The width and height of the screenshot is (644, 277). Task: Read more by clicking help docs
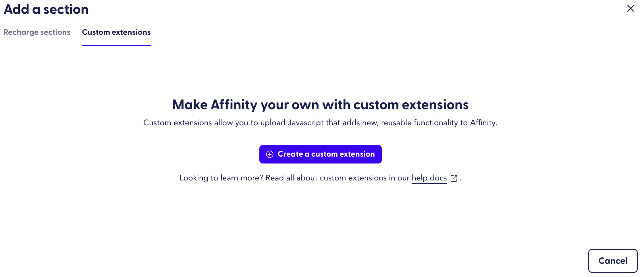tap(429, 178)
